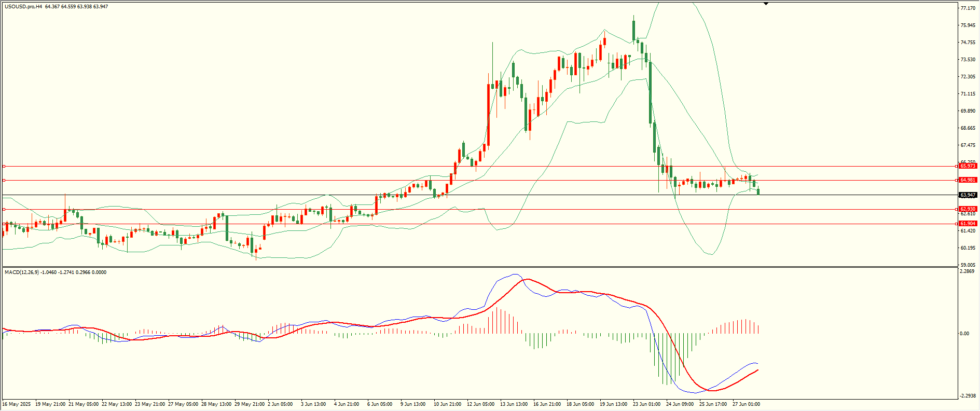Click the 68.665 price scale value
980x411 pixels.
point(969,128)
